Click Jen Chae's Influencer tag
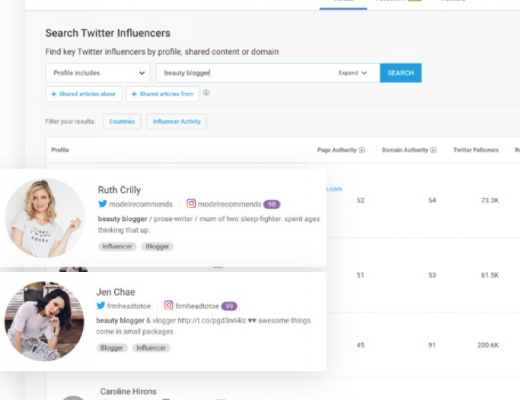 point(151,348)
